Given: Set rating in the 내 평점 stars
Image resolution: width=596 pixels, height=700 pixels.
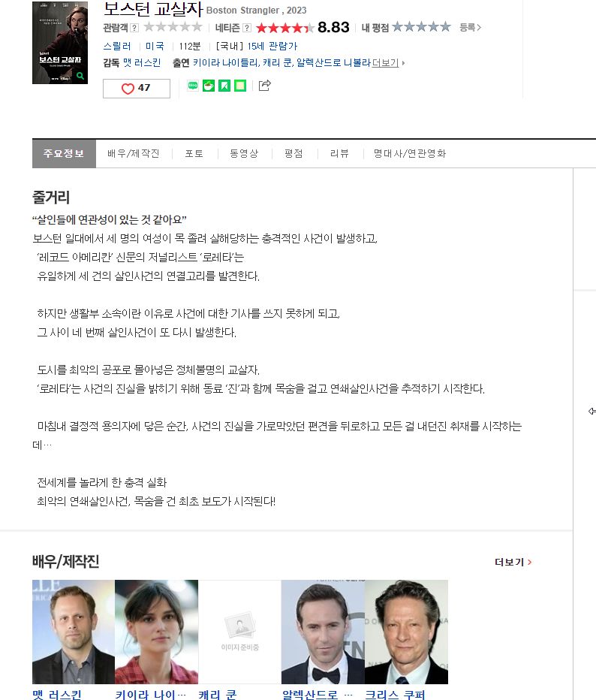Looking at the screenshot, I should tap(421, 27).
